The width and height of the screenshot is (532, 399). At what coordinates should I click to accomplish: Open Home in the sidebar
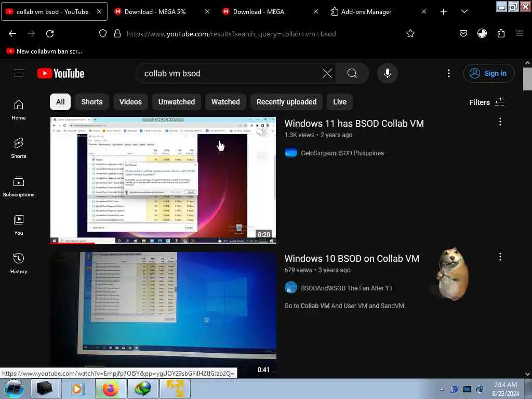pyautogui.click(x=19, y=110)
